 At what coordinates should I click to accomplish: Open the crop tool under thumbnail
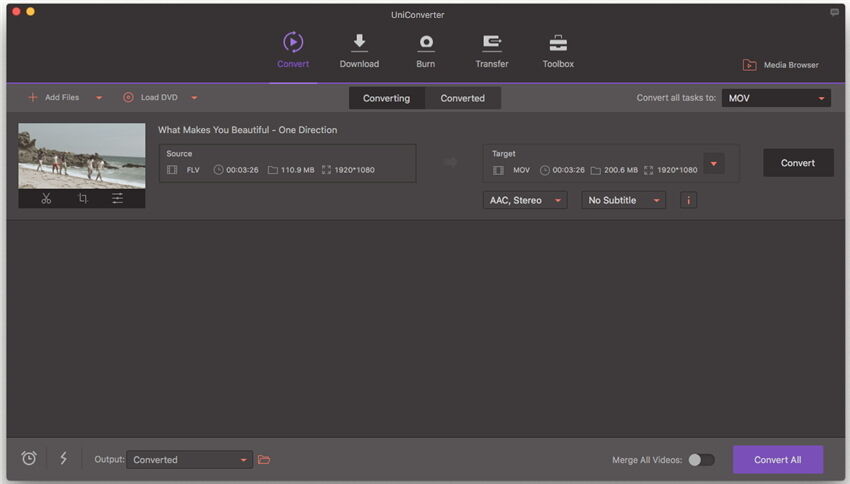pos(82,198)
